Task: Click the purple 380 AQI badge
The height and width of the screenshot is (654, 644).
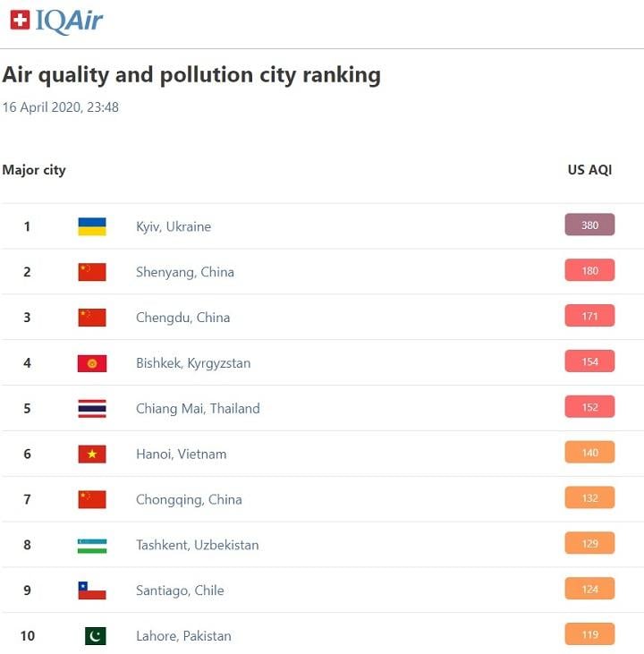Action: (x=589, y=225)
